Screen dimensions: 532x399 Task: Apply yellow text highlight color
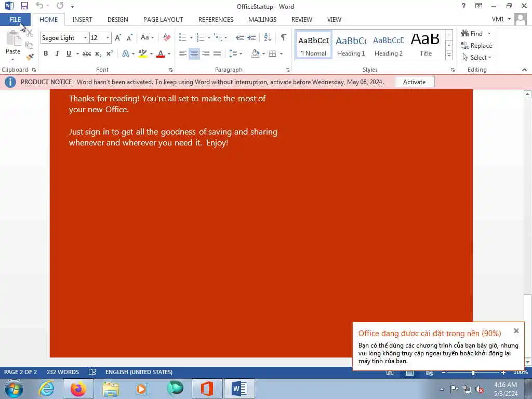pos(143,54)
